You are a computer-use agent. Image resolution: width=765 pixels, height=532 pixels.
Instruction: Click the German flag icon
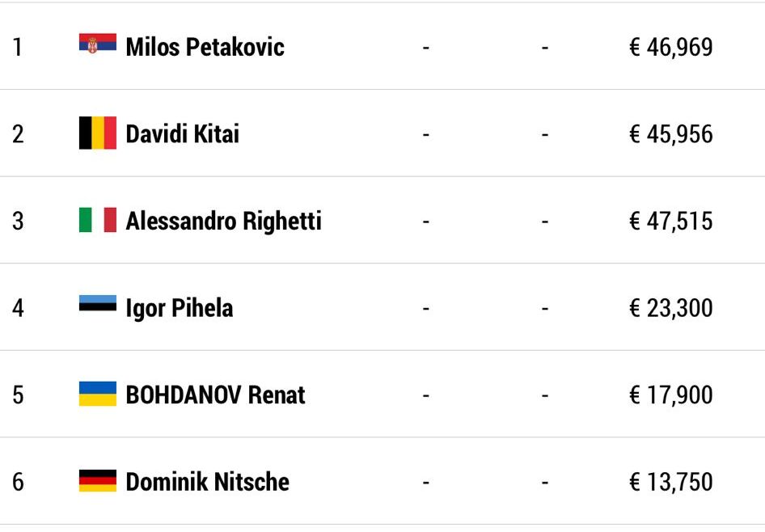[x=98, y=480]
